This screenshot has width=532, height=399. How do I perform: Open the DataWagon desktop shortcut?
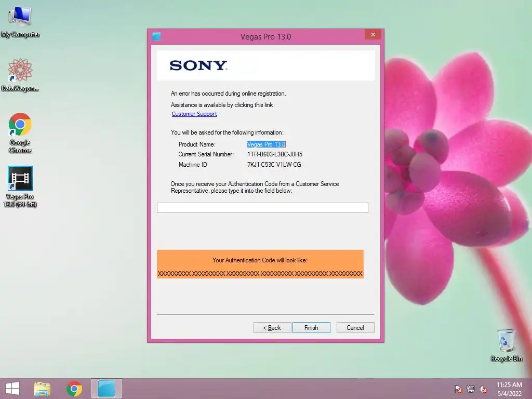click(20, 75)
